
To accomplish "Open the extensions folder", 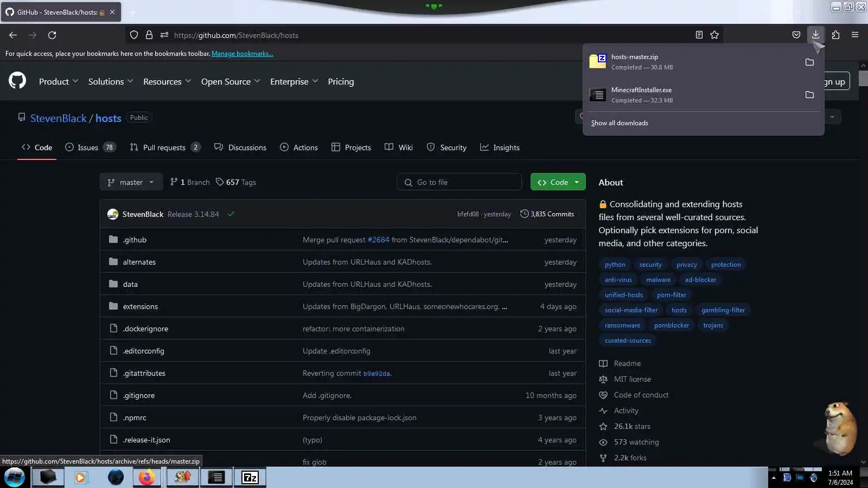I will (141, 306).
